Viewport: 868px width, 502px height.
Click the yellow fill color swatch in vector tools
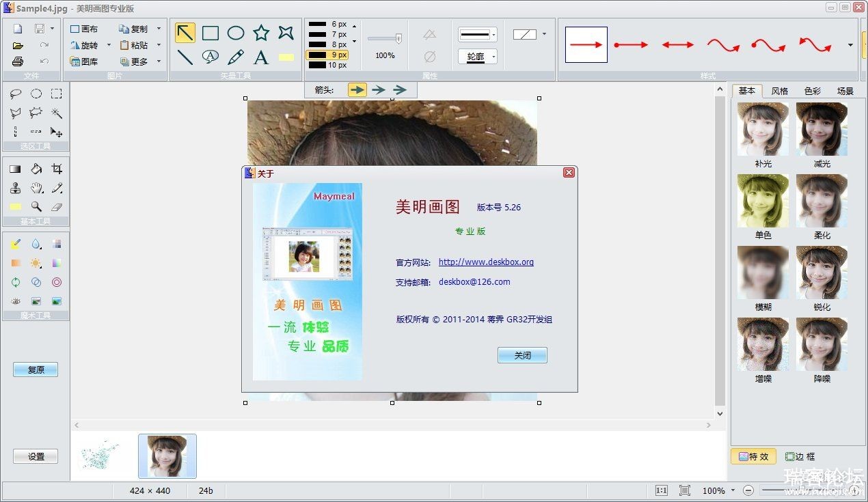click(286, 57)
